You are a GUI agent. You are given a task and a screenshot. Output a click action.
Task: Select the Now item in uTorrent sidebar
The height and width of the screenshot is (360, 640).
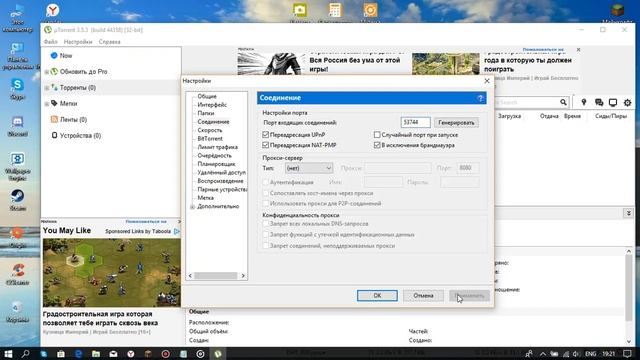click(x=66, y=56)
